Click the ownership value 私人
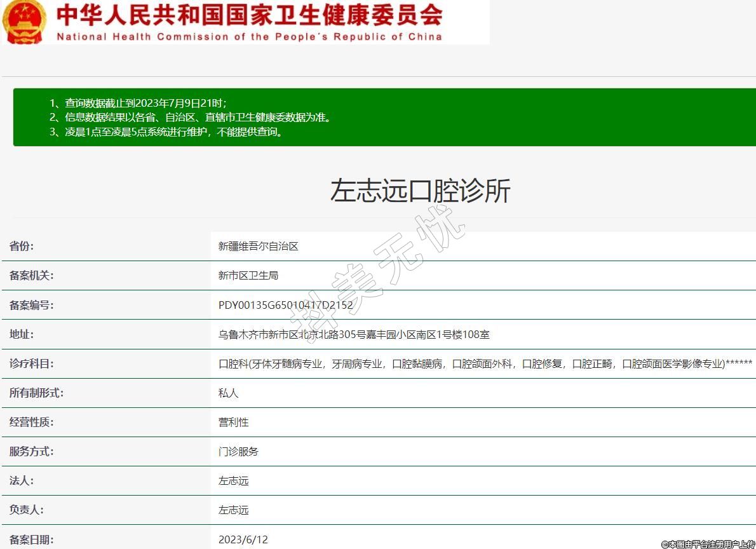The height and width of the screenshot is (549, 756). [229, 393]
